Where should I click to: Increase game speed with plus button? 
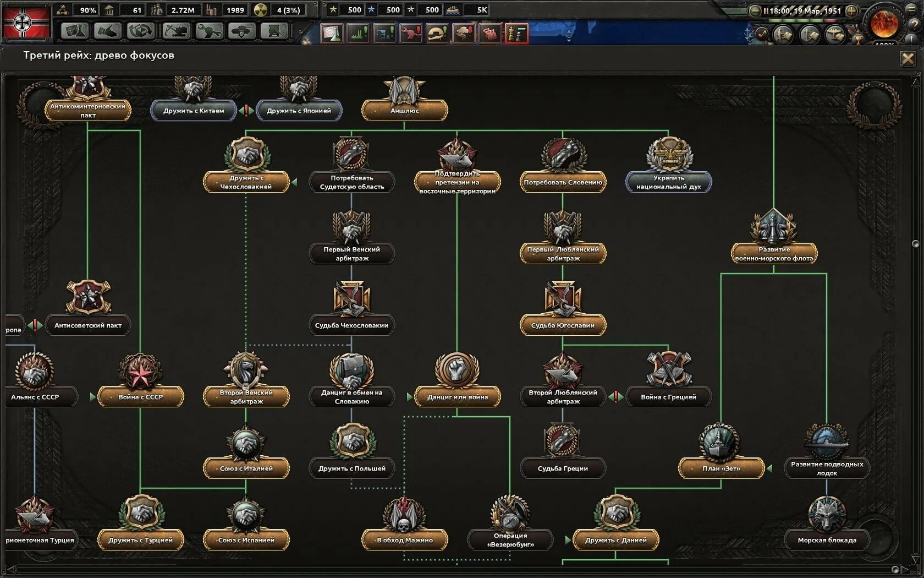tap(851, 10)
